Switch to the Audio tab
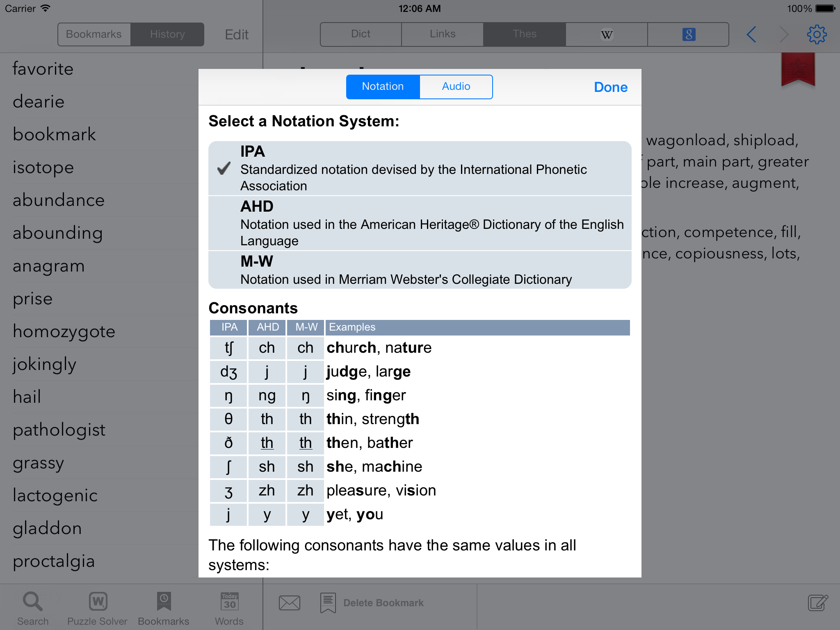840x630 pixels. tap(456, 87)
